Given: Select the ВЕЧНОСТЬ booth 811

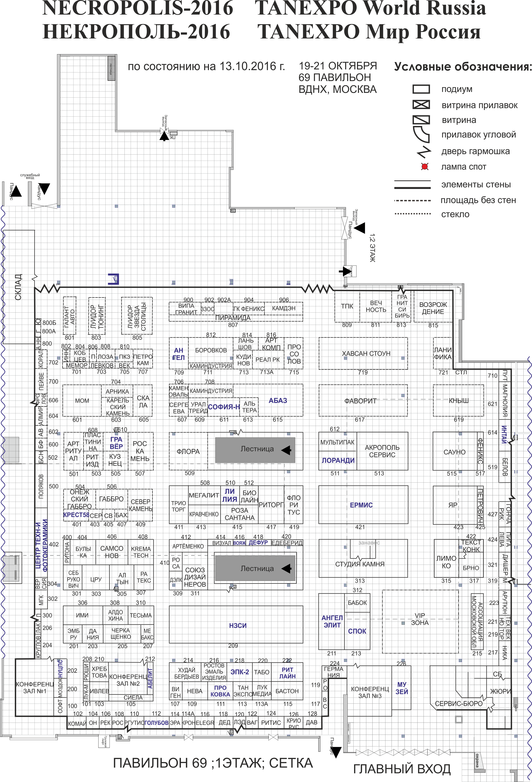Looking at the screenshot, I should click(x=376, y=306).
